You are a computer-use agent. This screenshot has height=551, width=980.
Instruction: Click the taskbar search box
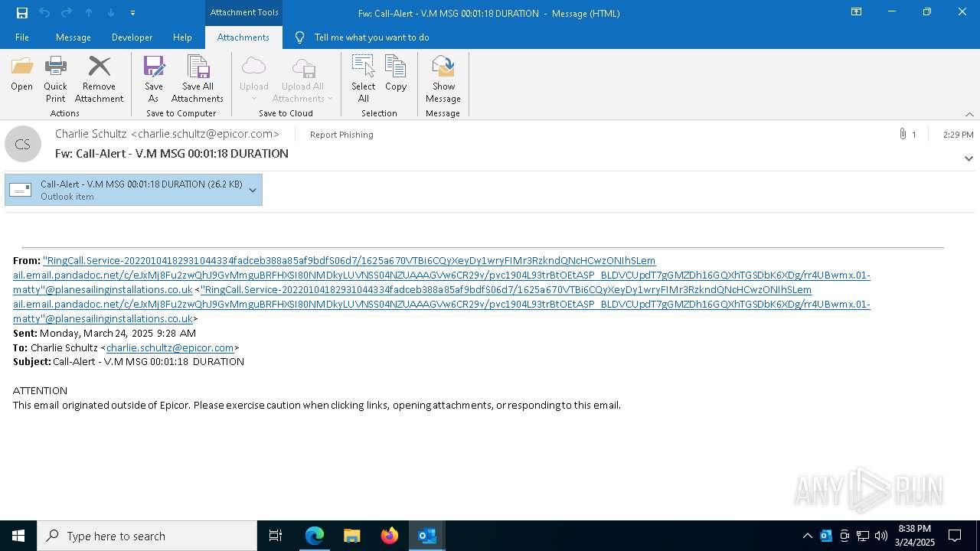pyautogui.click(x=147, y=536)
